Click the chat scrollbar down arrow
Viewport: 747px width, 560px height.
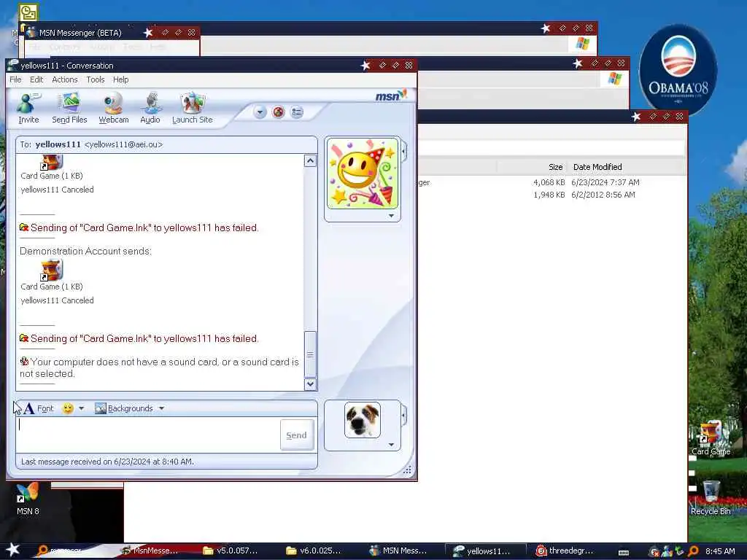(310, 384)
